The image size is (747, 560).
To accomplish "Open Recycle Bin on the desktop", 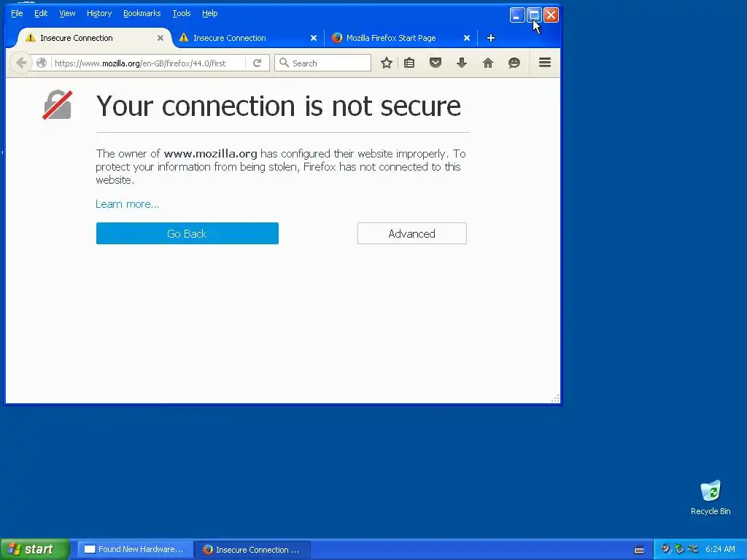I will 711,497.
